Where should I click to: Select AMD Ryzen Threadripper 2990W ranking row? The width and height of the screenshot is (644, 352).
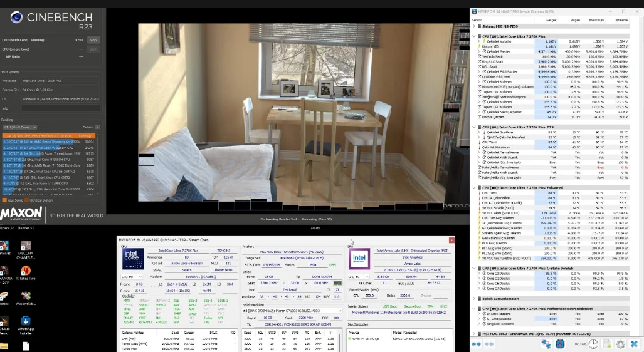tap(48, 142)
